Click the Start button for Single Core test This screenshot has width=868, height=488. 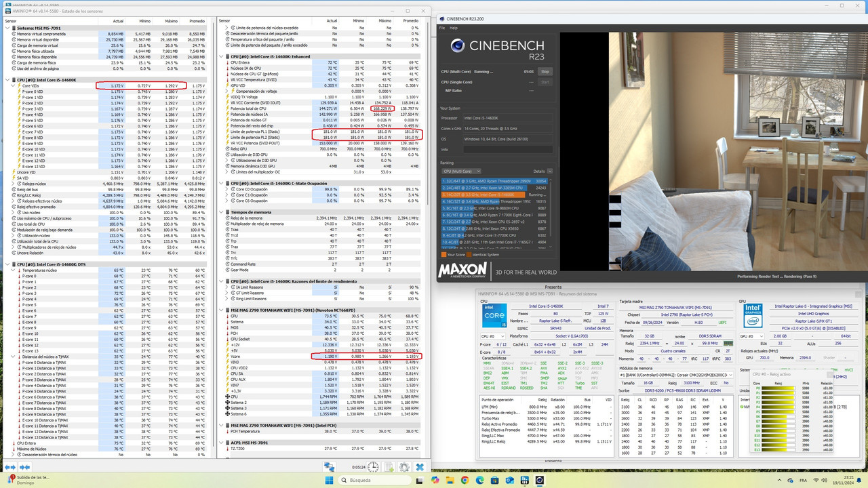545,82
